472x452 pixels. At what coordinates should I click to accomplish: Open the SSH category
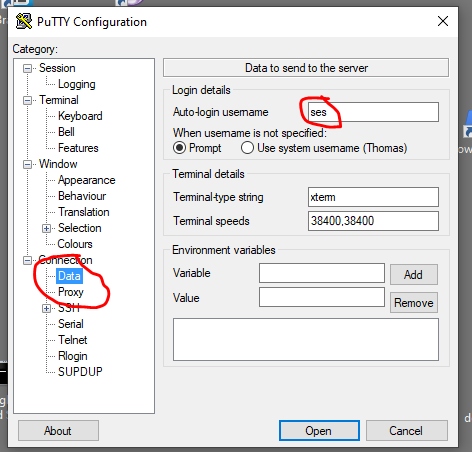[69, 308]
